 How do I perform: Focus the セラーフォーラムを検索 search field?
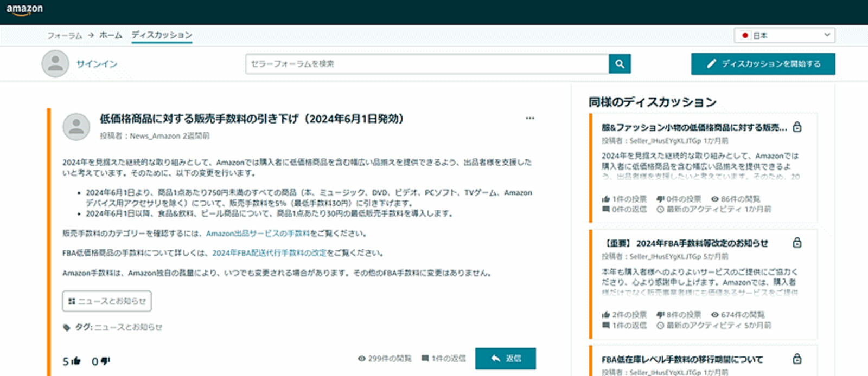pyautogui.click(x=427, y=64)
